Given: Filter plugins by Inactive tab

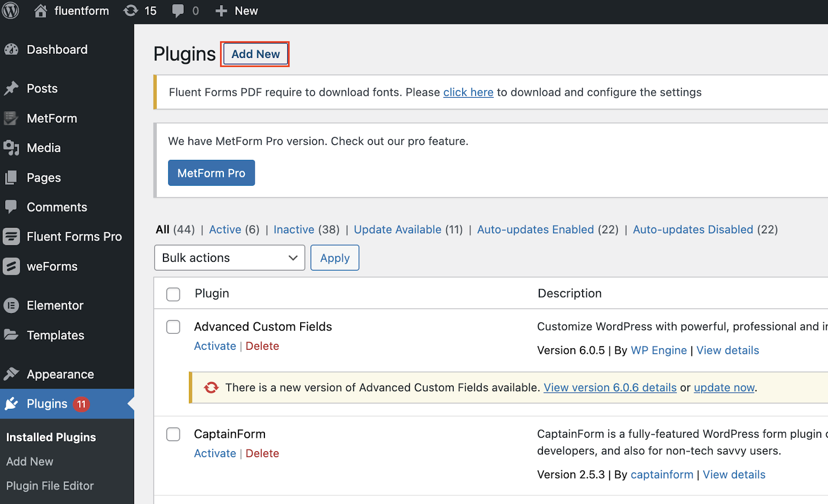Looking at the screenshot, I should tap(293, 229).
